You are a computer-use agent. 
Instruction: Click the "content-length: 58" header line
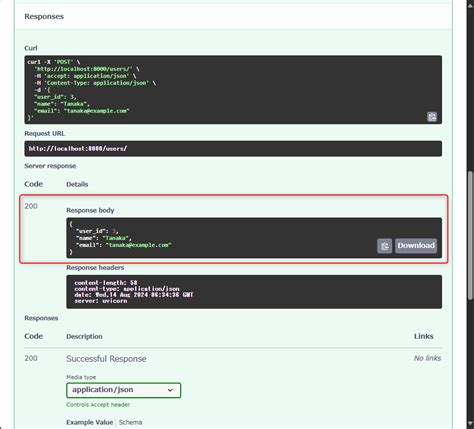pos(106,283)
